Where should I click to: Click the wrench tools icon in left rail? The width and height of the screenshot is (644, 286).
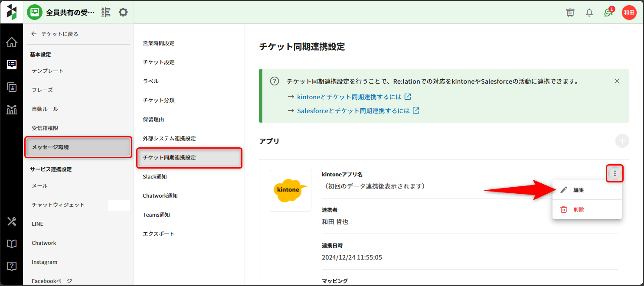(x=12, y=221)
